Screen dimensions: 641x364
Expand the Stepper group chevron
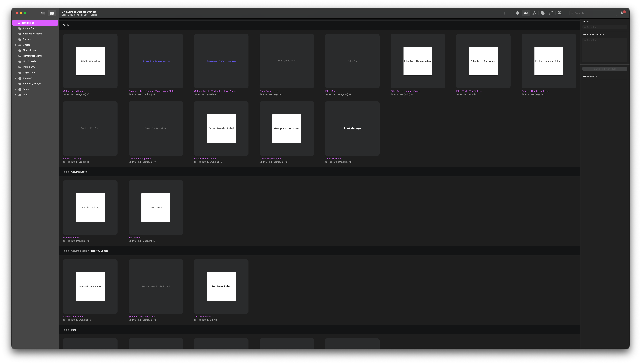[16, 78]
